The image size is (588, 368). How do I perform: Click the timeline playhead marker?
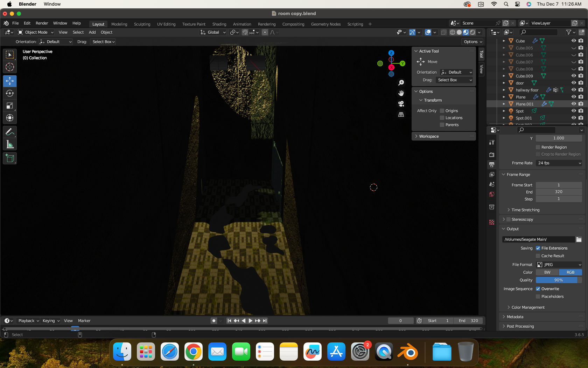(75, 329)
